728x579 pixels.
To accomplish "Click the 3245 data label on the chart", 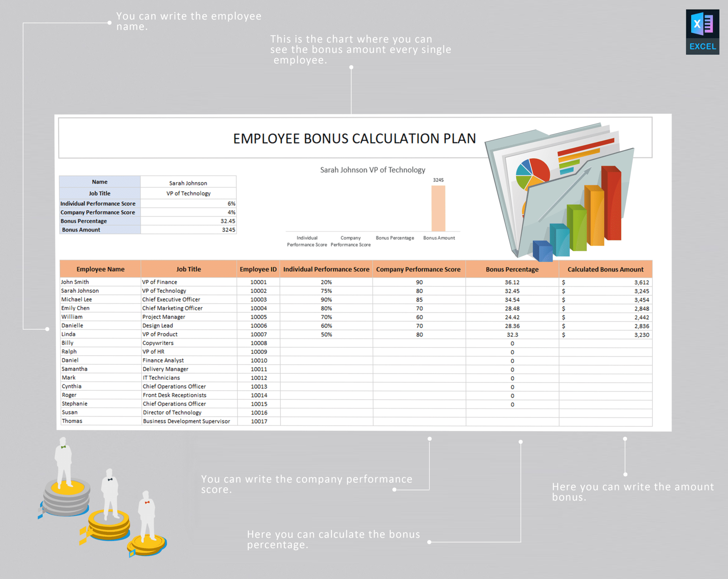I will pyautogui.click(x=438, y=180).
